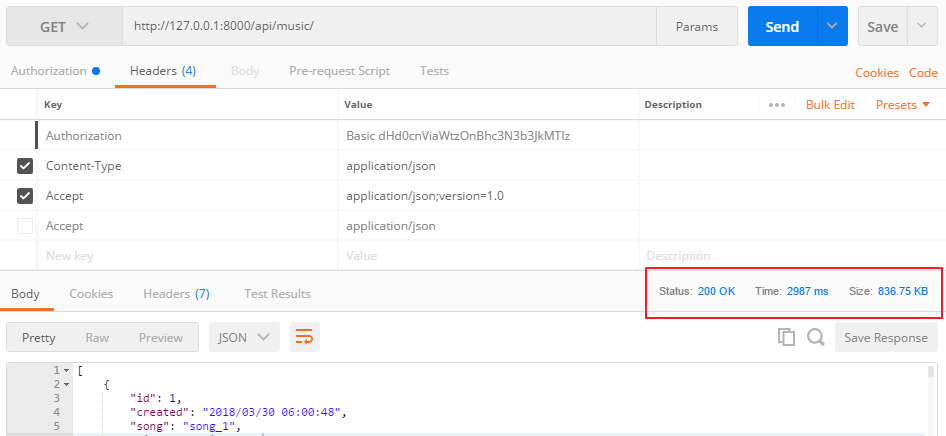Open the Presets dropdown

(x=903, y=105)
